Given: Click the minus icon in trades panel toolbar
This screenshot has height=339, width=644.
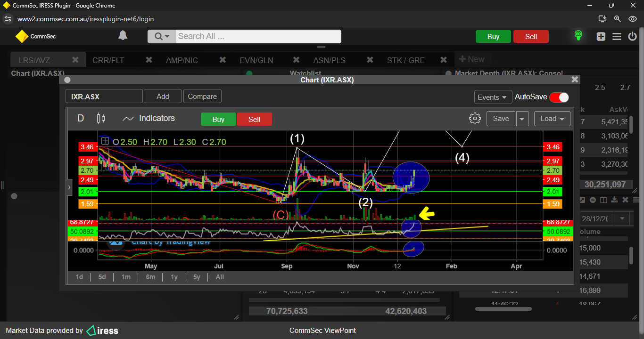Looking at the screenshot, I should [593, 200].
